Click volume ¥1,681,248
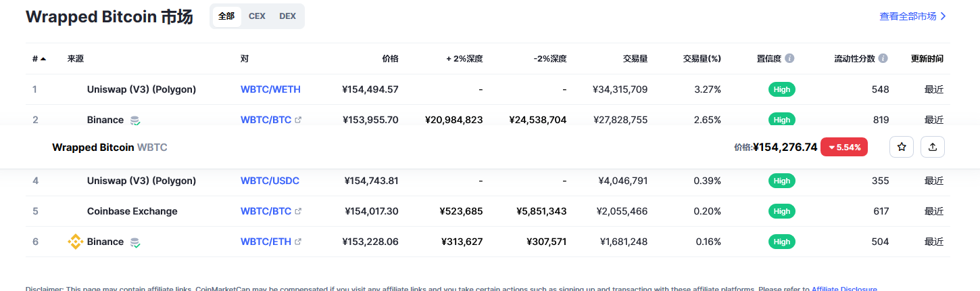 tap(623, 242)
